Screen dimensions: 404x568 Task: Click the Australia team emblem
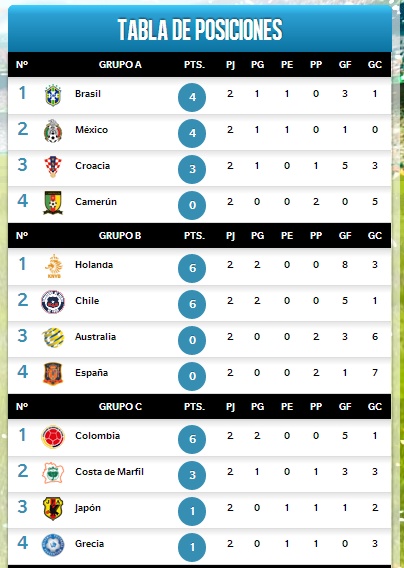53,338
